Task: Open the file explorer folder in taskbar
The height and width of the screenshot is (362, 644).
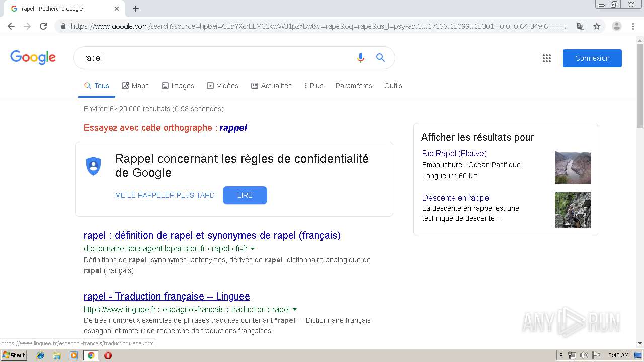Action: click(57, 355)
